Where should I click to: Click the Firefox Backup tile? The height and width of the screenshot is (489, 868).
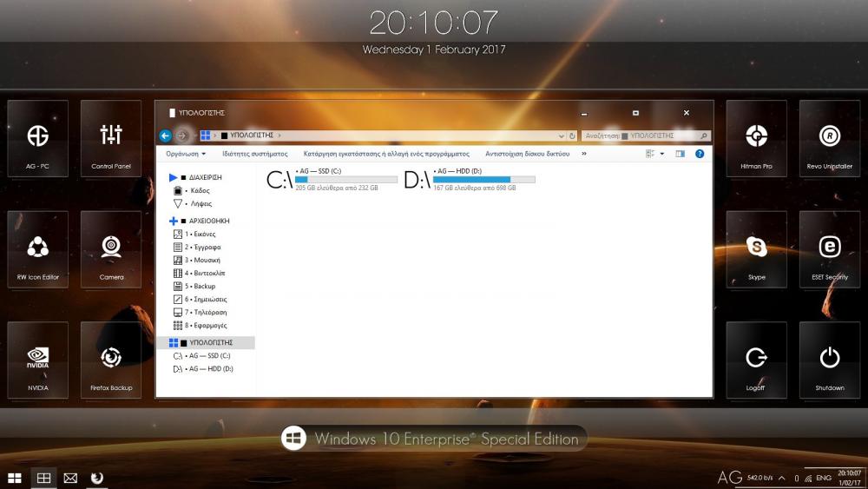pyautogui.click(x=111, y=360)
